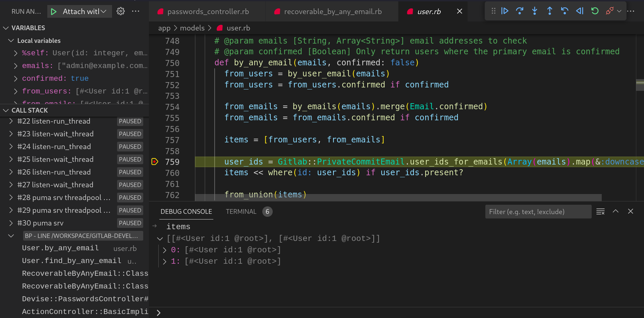The height and width of the screenshot is (318, 644).
Task: Click the debug console Filter field
Action: click(x=538, y=212)
